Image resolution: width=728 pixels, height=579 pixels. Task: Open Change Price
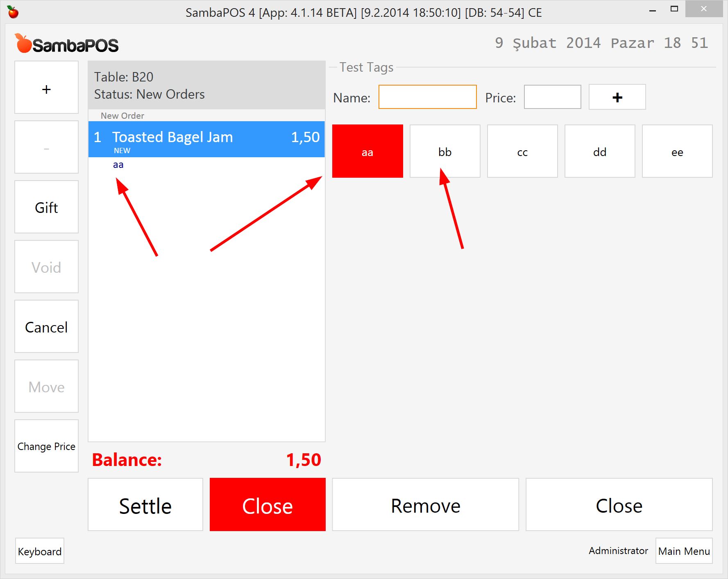click(x=46, y=446)
